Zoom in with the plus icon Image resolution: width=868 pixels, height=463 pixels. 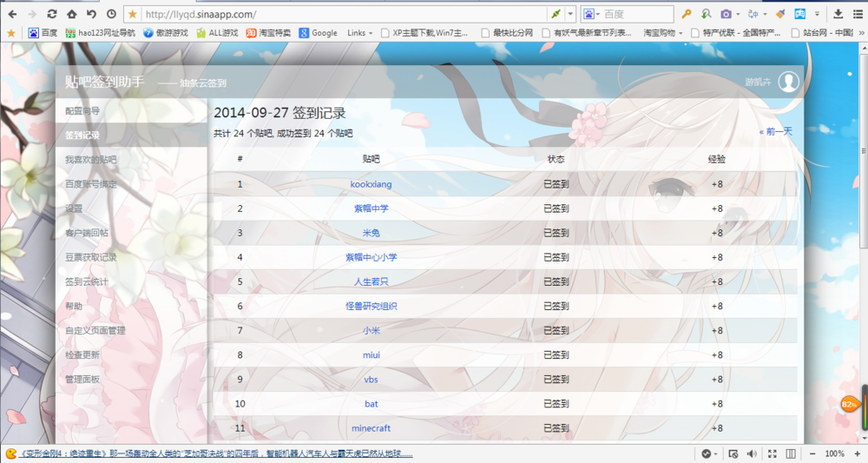click(857, 453)
